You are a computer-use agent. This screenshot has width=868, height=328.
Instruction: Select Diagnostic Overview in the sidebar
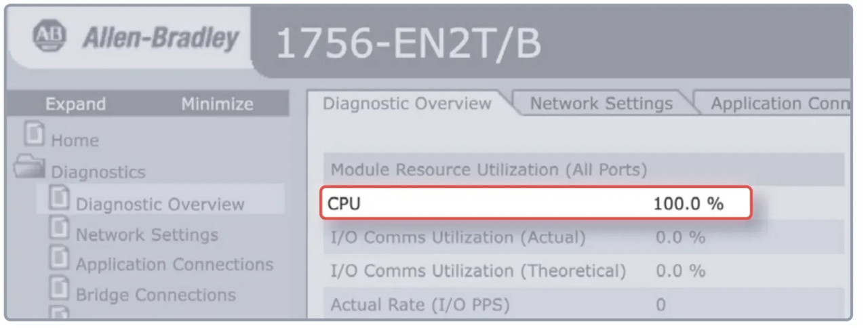(x=160, y=205)
